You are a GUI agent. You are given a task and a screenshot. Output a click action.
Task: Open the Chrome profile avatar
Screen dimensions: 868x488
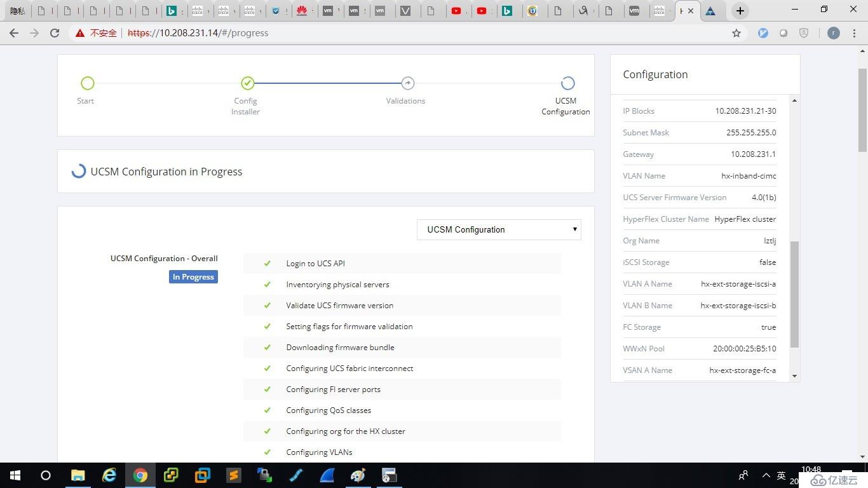(x=834, y=33)
